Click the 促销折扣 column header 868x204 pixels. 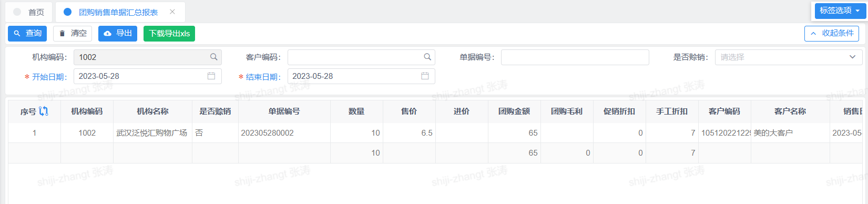619,111
